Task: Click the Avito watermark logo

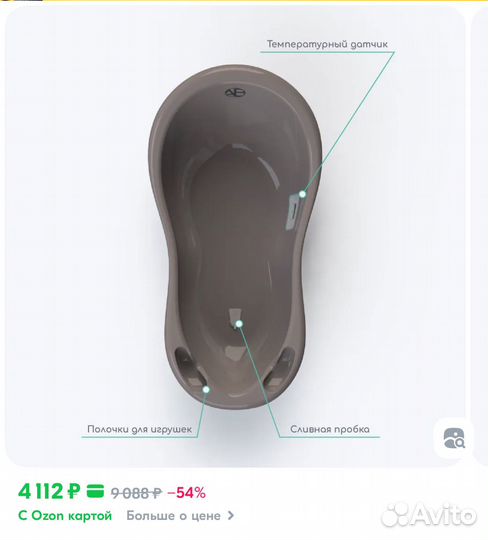Action: (x=429, y=516)
